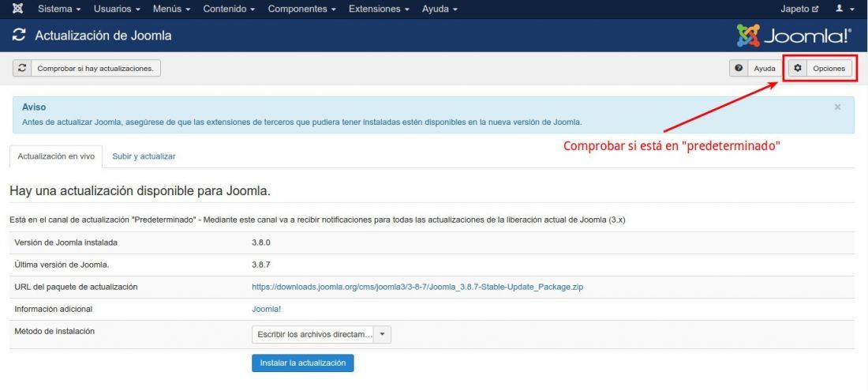Open the Japeto site link

pyautogui.click(x=799, y=9)
